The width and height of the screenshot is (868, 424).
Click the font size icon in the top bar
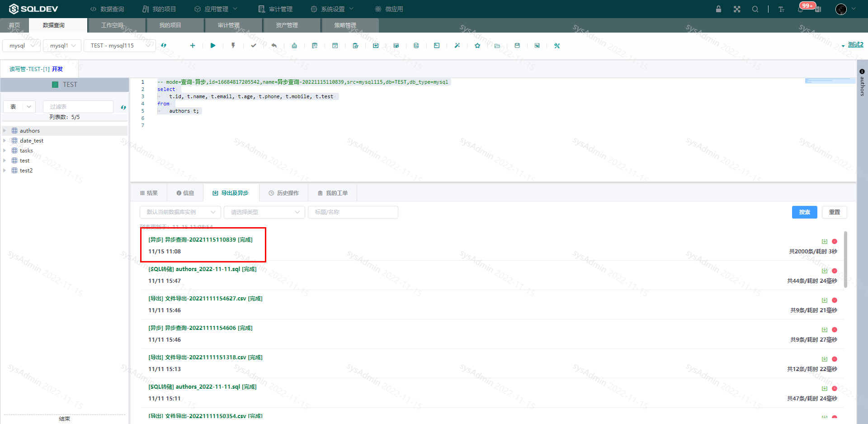point(781,9)
